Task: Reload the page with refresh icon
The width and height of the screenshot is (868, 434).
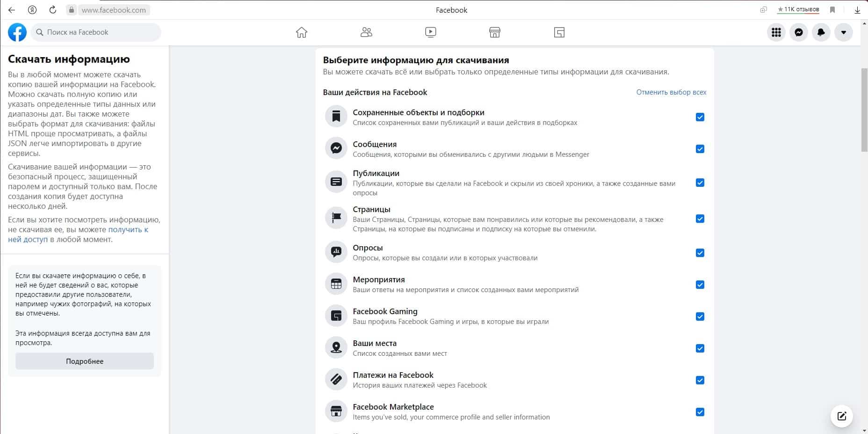Action: coord(53,10)
